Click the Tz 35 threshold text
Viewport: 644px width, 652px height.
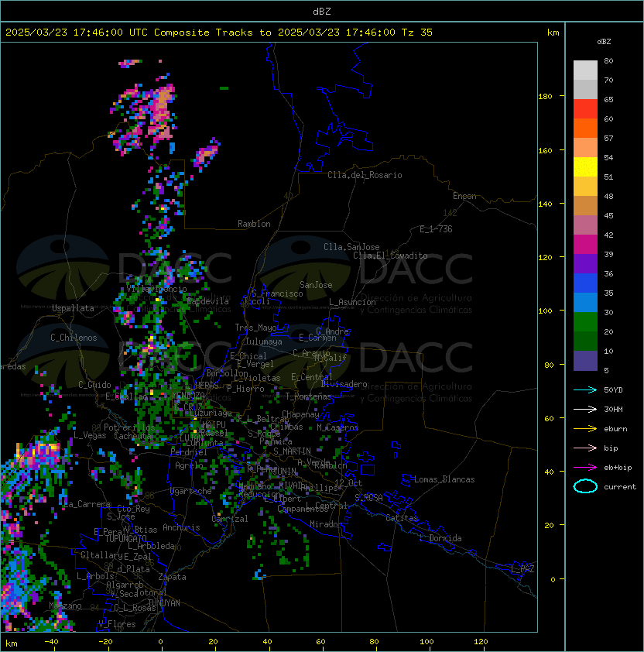[417, 33]
